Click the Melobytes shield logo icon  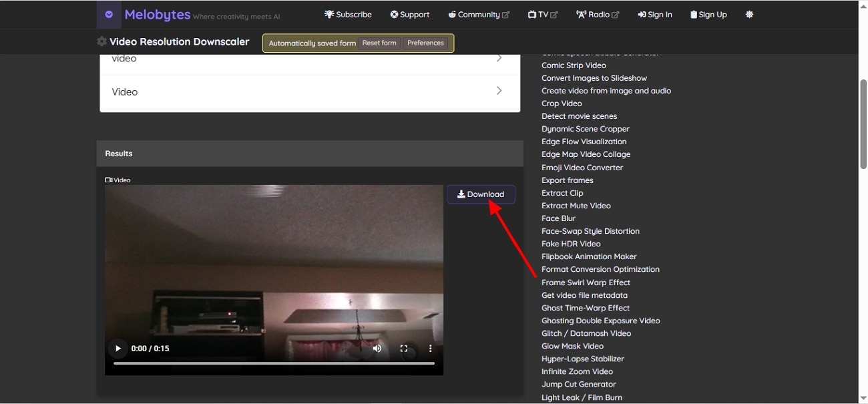[x=108, y=14]
